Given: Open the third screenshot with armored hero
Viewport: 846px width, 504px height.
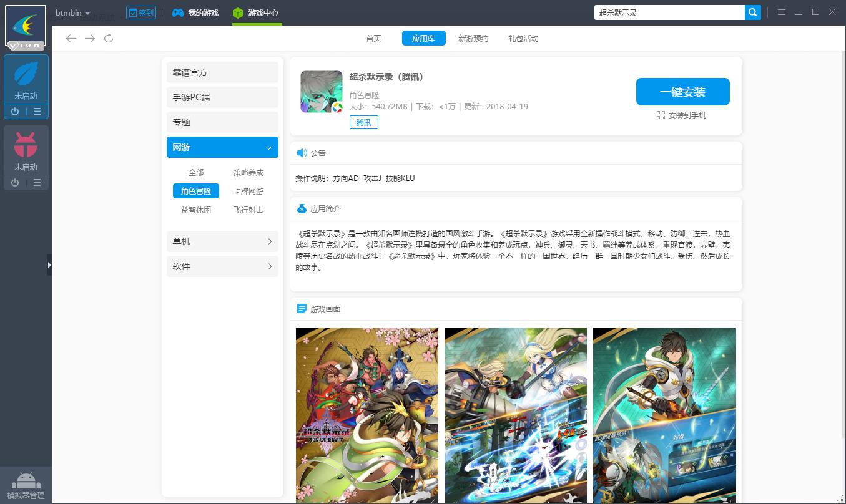Looking at the screenshot, I should (664, 415).
